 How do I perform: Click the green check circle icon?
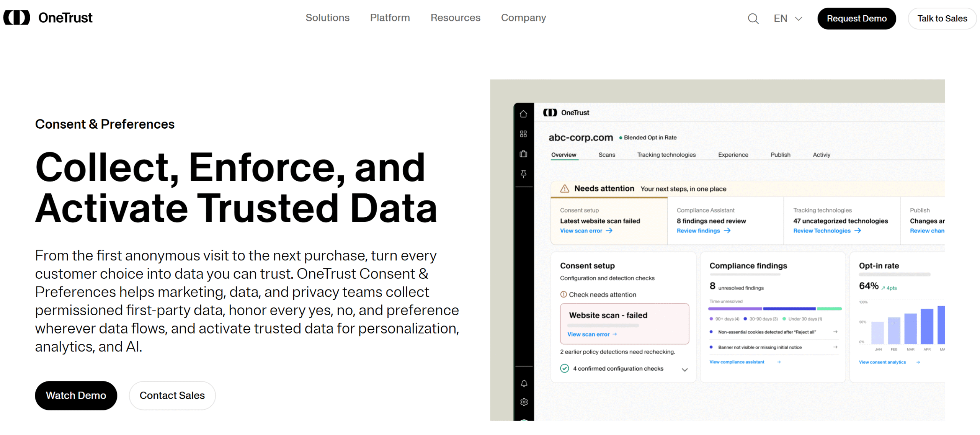[x=564, y=368]
